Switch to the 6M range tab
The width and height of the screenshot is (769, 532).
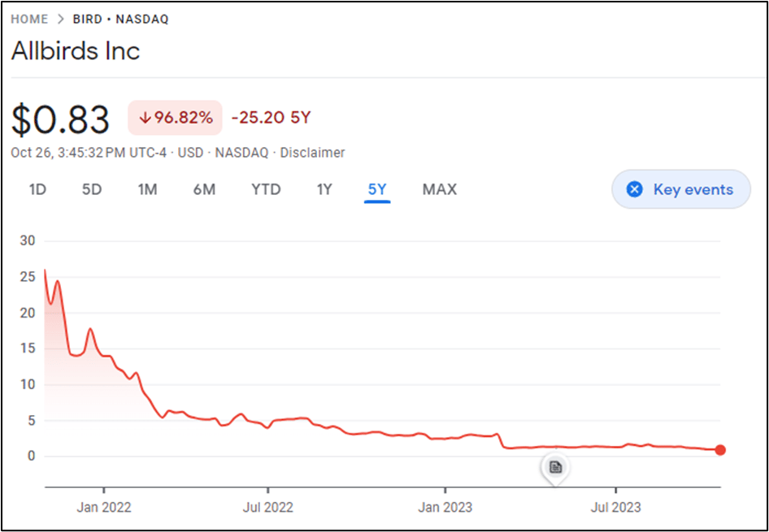click(x=205, y=189)
